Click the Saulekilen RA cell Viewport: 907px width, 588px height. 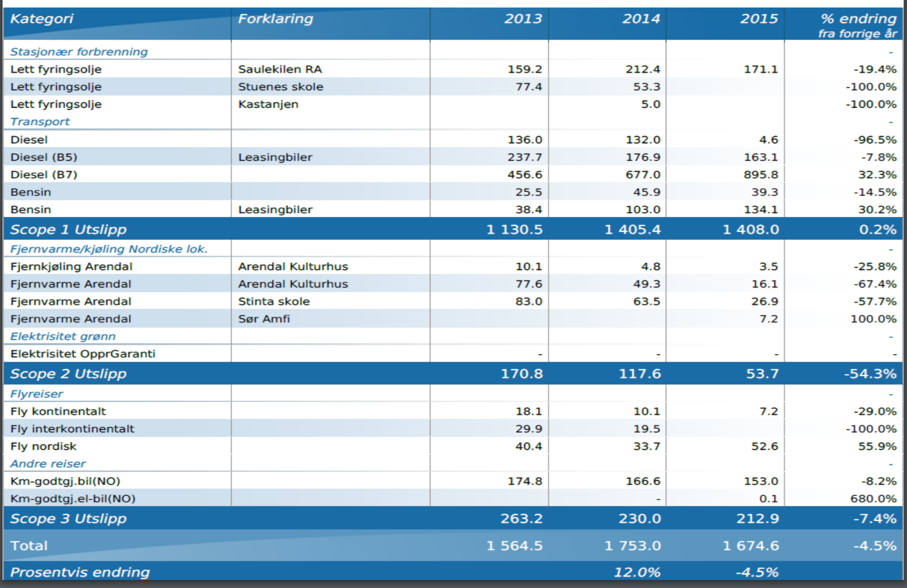point(280,69)
